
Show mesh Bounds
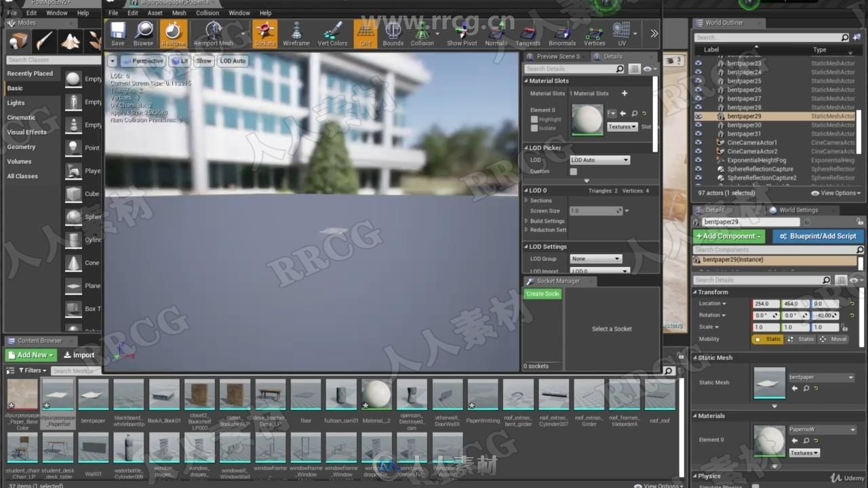[393, 34]
